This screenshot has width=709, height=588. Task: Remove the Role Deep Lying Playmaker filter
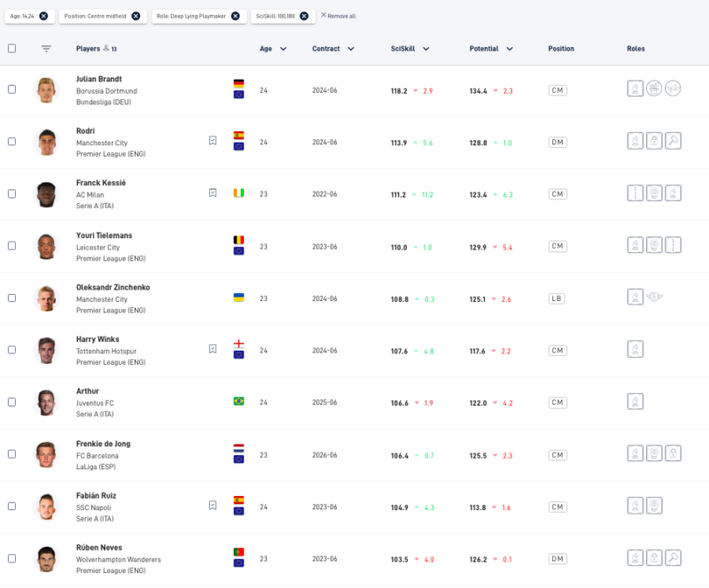click(236, 16)
